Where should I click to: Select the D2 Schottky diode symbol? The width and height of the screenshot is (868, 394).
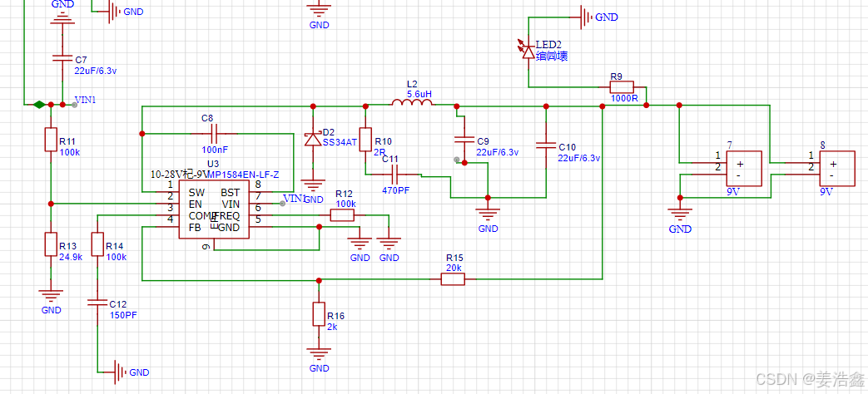[x=313, y=140]
